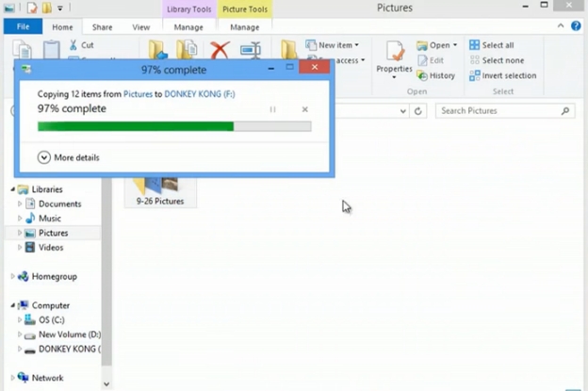Pause the copy operation
Image resolution: width=588 pixels, height=391 pixels.
click(272, 109)
